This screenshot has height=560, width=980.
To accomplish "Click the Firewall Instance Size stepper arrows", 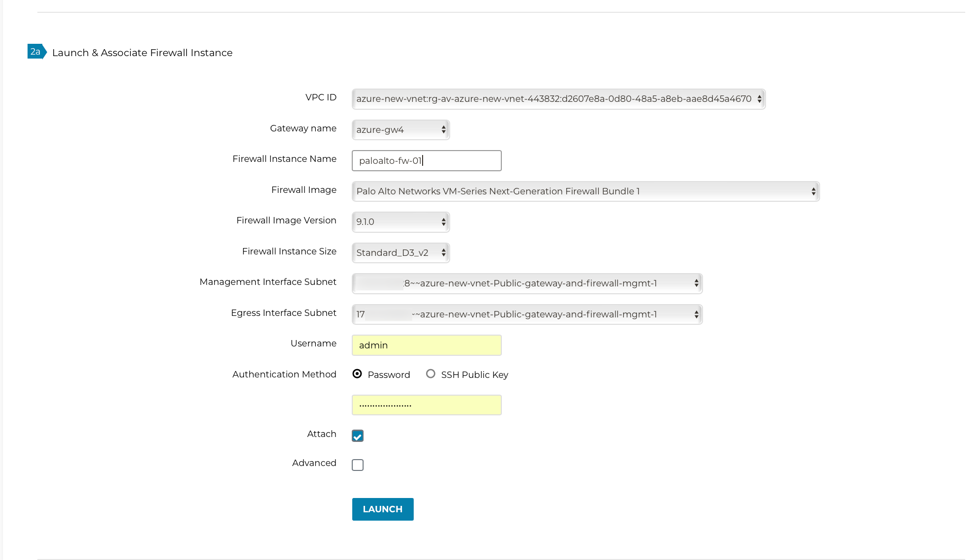I will [x=443, y=252].
